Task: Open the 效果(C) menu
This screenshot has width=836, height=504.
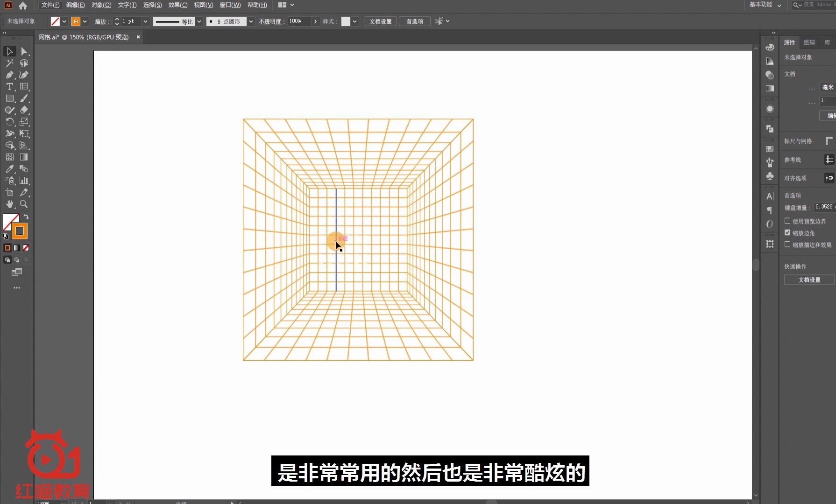Action: coord(178,5)
